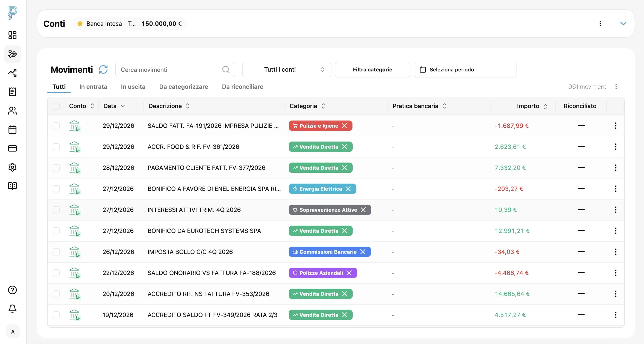Click the Seleziona periodo button

coord(465,69)
